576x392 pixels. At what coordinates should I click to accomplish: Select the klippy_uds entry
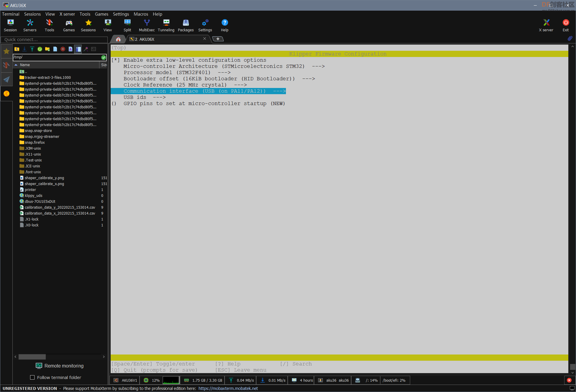(33, 196)
